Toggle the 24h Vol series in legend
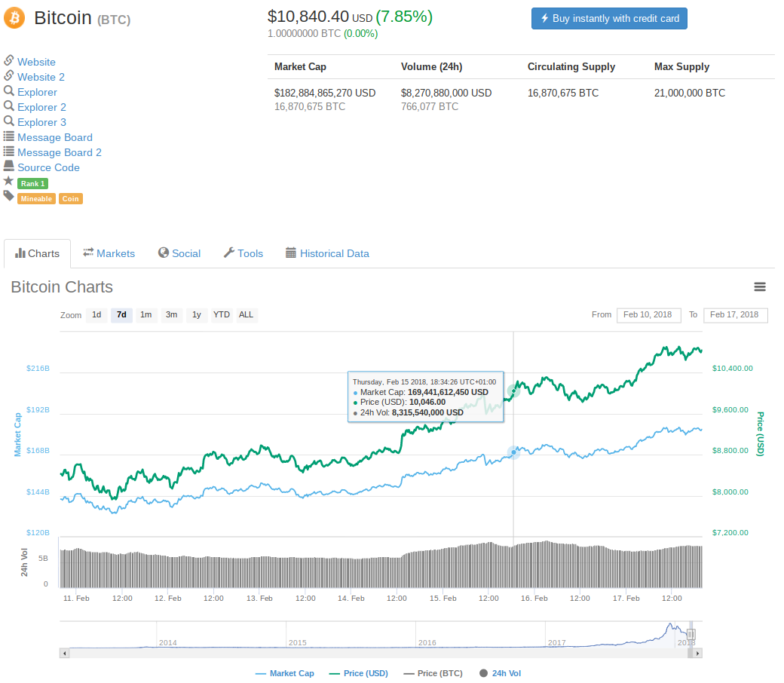The image size is (784, 683). pos(500,673)
